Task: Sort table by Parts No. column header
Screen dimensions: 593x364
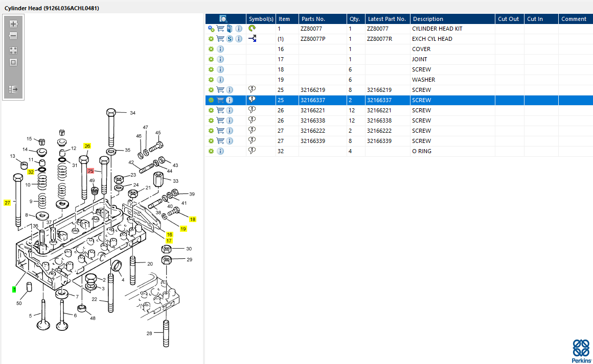Action: click(323, 19)
